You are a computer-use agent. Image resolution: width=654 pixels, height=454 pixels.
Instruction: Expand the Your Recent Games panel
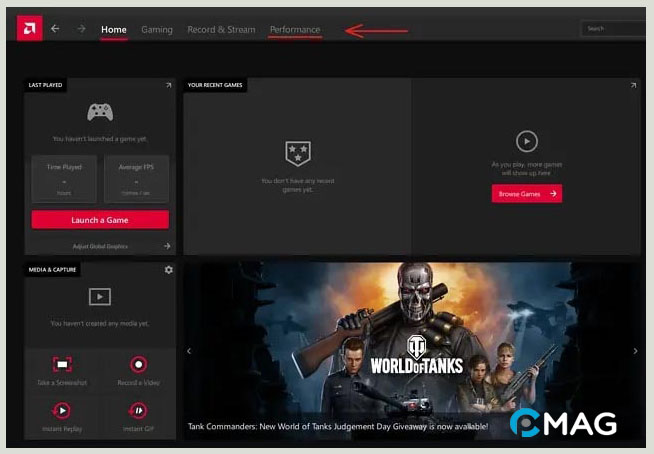click(x=634, y=86)
